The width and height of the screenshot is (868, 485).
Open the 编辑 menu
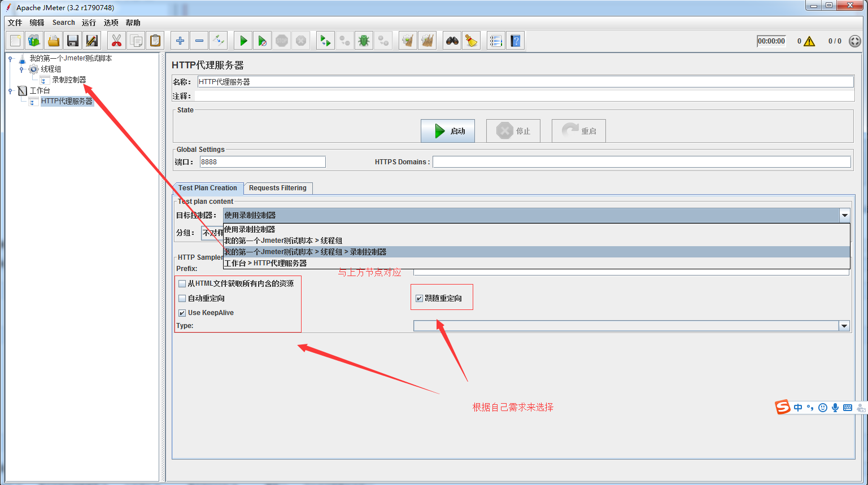(37, 23)
